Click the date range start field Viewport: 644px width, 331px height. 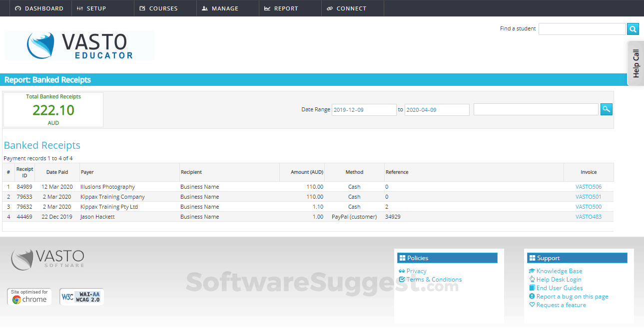tap(364, 110)
